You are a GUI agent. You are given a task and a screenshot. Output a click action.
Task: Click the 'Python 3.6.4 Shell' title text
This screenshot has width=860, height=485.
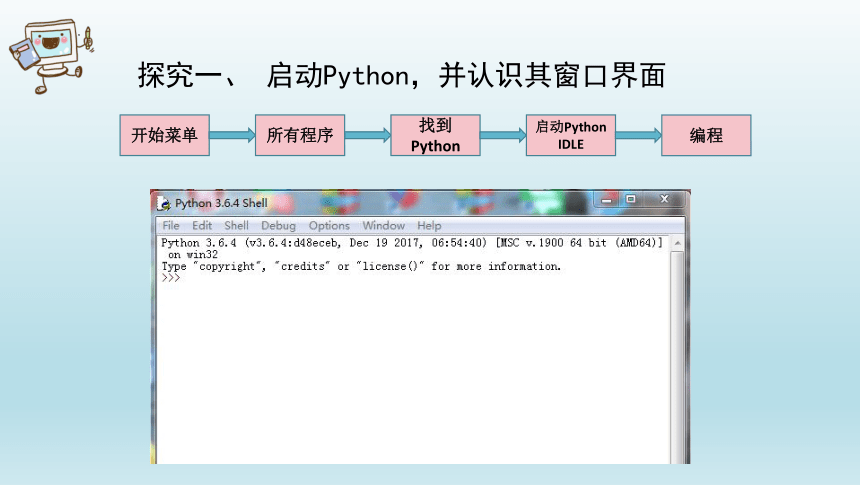[x=221, y=203]
